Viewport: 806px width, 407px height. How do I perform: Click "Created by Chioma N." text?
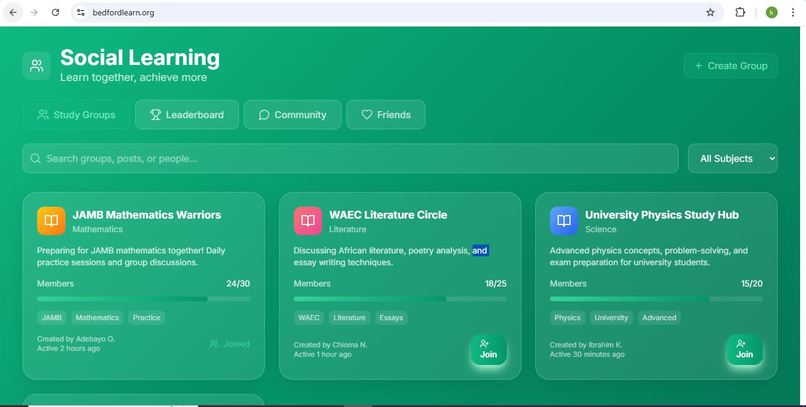point(331,345)
